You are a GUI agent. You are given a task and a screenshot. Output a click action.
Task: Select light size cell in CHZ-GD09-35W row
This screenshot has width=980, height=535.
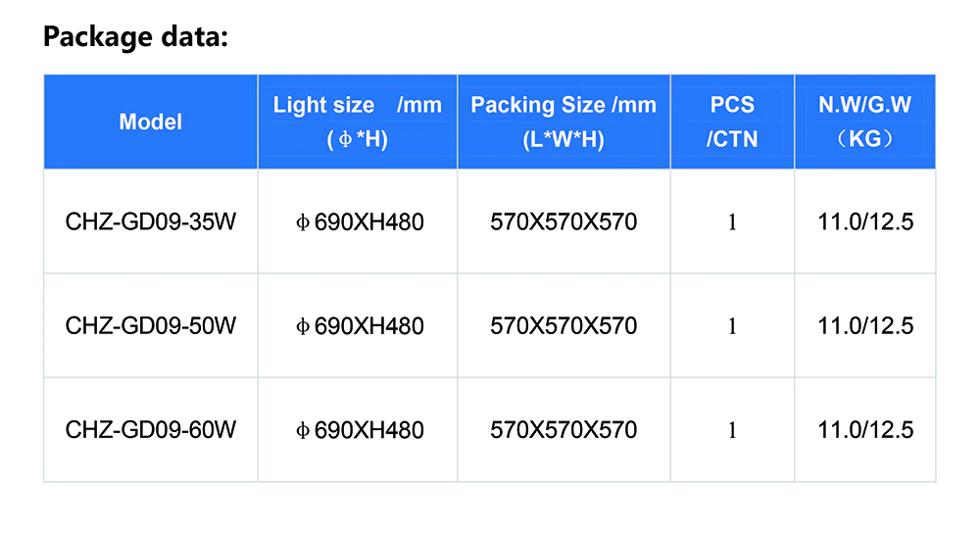(360, 222)
